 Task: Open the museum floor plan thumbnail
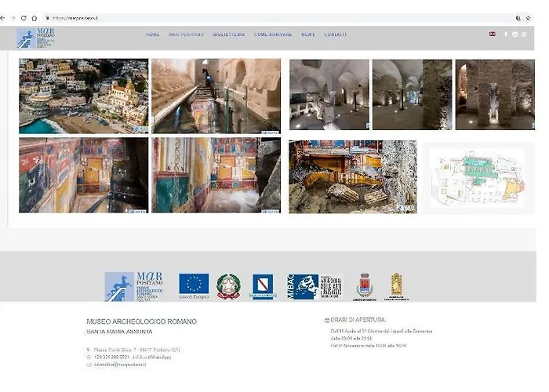tap(478, 177)
